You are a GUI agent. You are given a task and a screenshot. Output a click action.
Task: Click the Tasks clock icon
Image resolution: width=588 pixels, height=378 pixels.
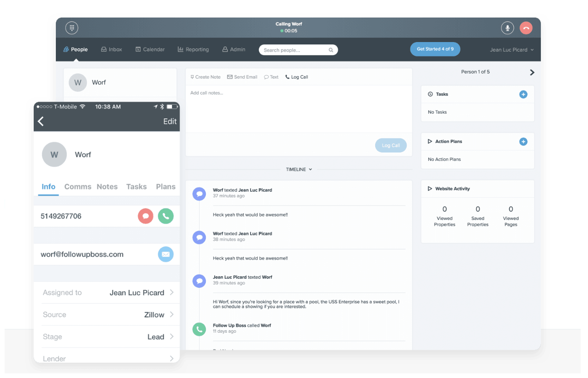[430, 94]
